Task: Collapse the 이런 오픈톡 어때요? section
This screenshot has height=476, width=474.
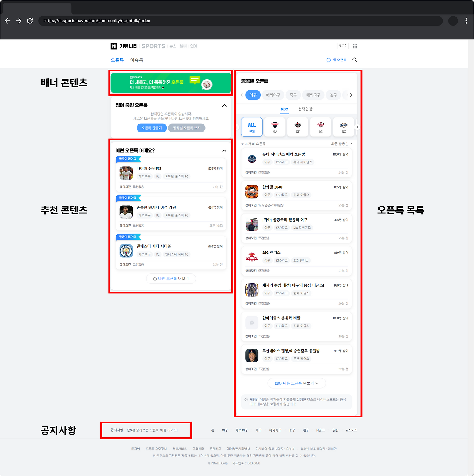Action: pyautogui.click(x=224, y=151)
